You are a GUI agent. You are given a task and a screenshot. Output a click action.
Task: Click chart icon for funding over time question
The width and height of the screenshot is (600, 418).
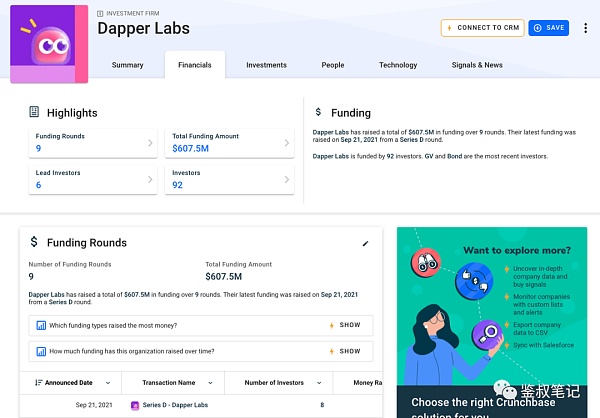click(x=41, y=351)
